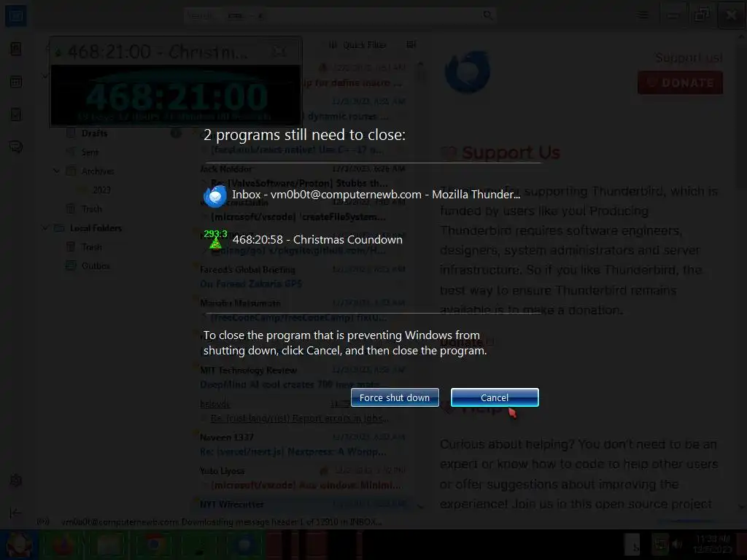Click the message list display options icon
The image size is (747, 560).
pos(411,44)
